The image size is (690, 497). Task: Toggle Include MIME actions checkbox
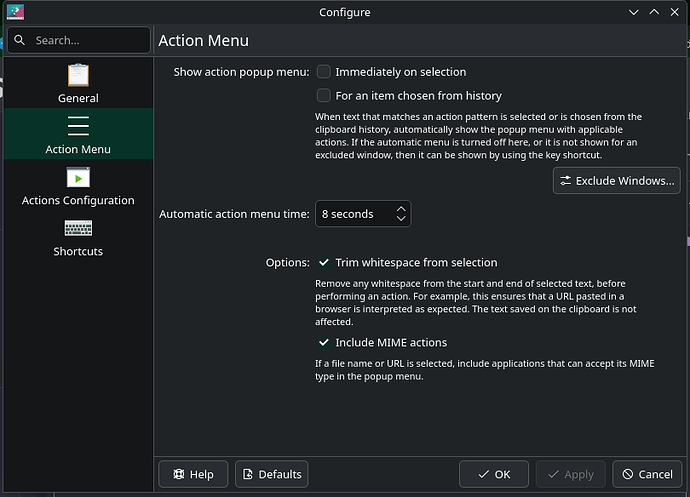[324, 343]
